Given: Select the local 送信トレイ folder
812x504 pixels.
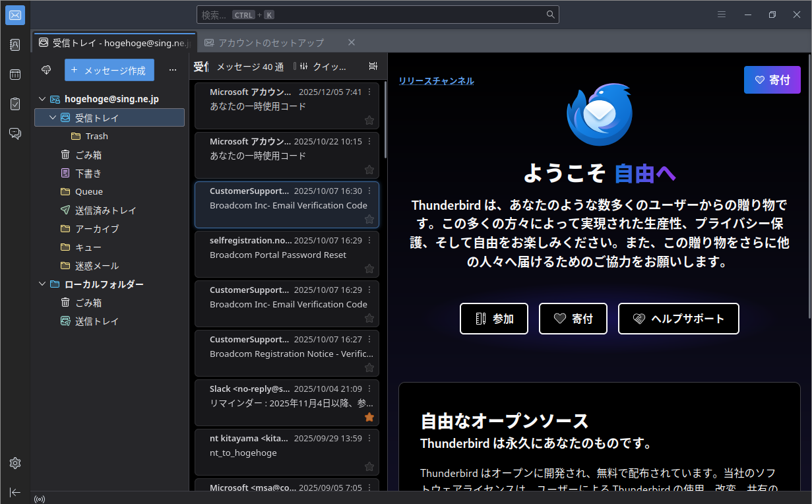Looking at the screenshot, I should 109,321.
